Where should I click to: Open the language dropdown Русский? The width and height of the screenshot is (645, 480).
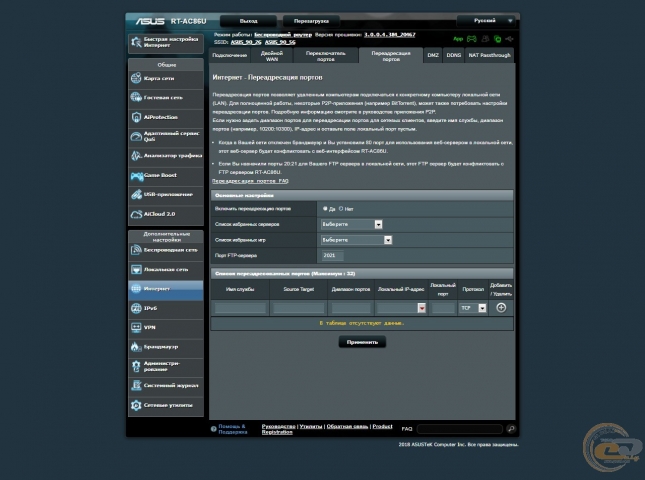pyautogui.click(x=486, y=21)
